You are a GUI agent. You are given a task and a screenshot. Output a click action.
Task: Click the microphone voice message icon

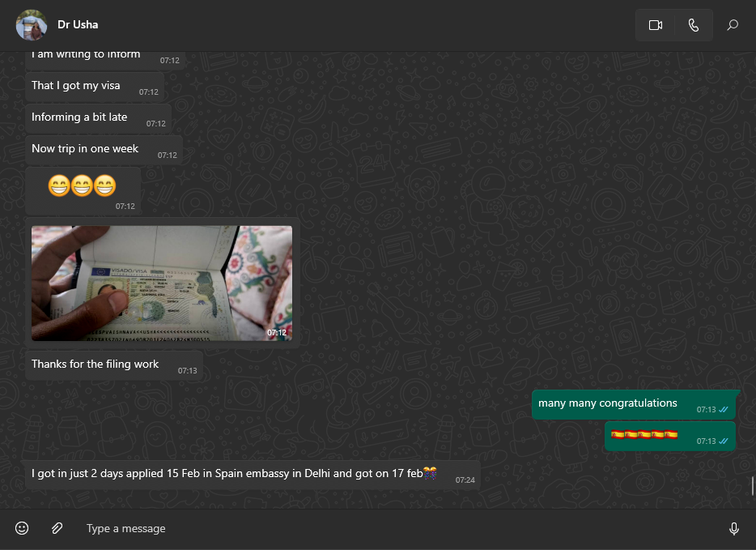733,528
